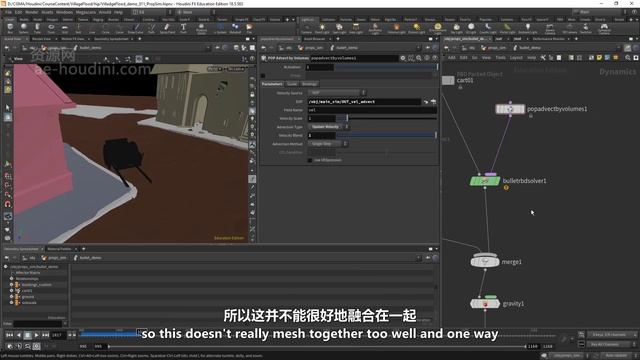Screen dimensions: 640x360
Task: Open the network editor Tools menu
Action: (500, 58)
